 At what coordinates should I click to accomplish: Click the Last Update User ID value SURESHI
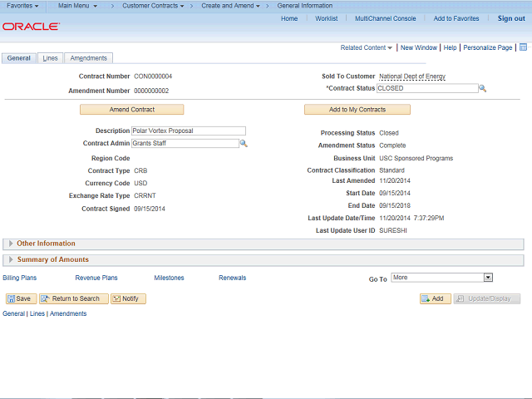coord(393,231)
